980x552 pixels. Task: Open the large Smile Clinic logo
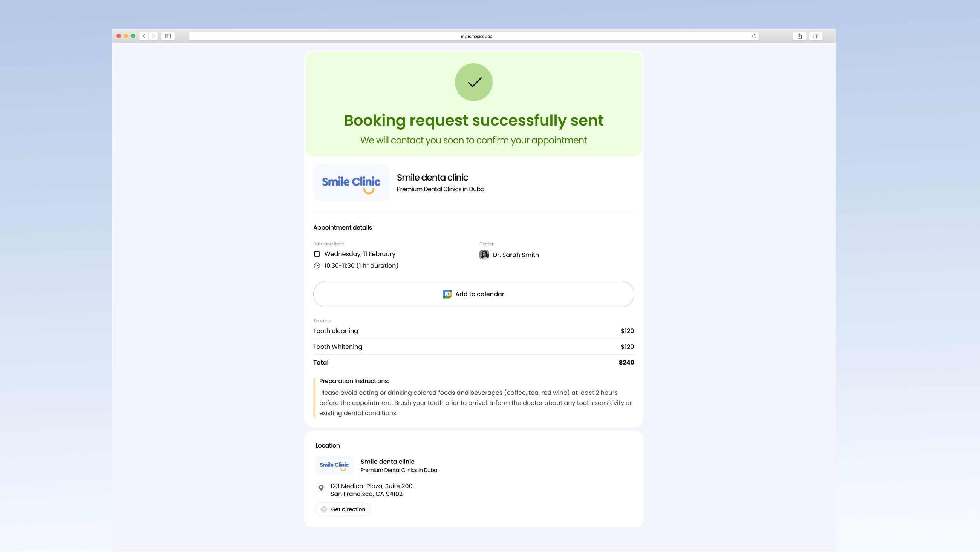[x=351, y=183]
